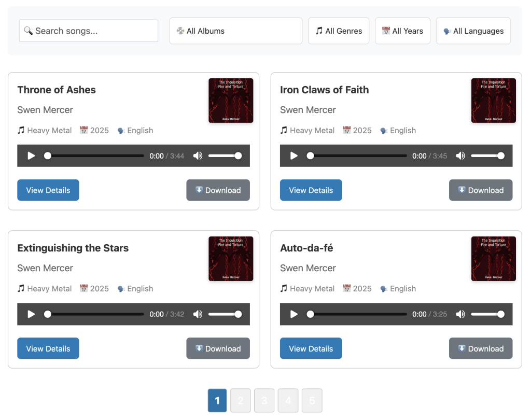531x420 pixels.
Task: Download the Auto-da-fé song
Action: [x=480, y=348]
